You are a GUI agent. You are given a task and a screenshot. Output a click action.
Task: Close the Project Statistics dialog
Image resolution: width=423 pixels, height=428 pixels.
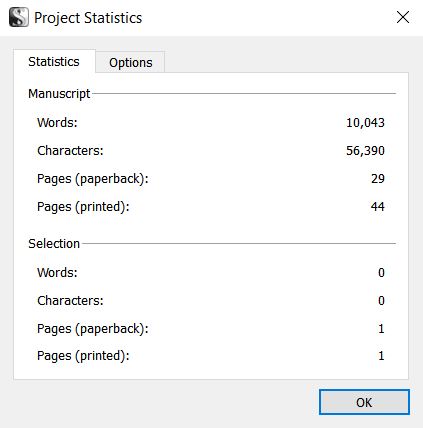[403, 17]
